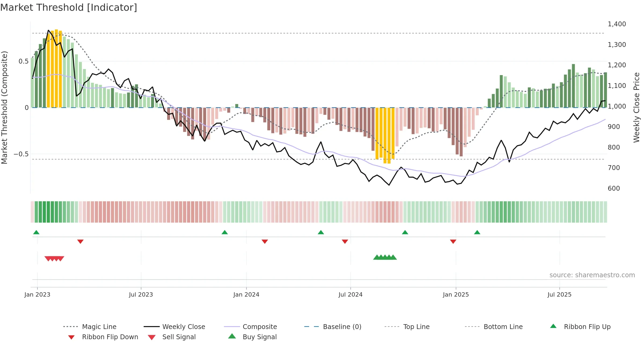Screen dimensions: 644x362
Task: Click the Ribbon Flip Up marker near Oct 2024
Action: click(x=405, y=232)
